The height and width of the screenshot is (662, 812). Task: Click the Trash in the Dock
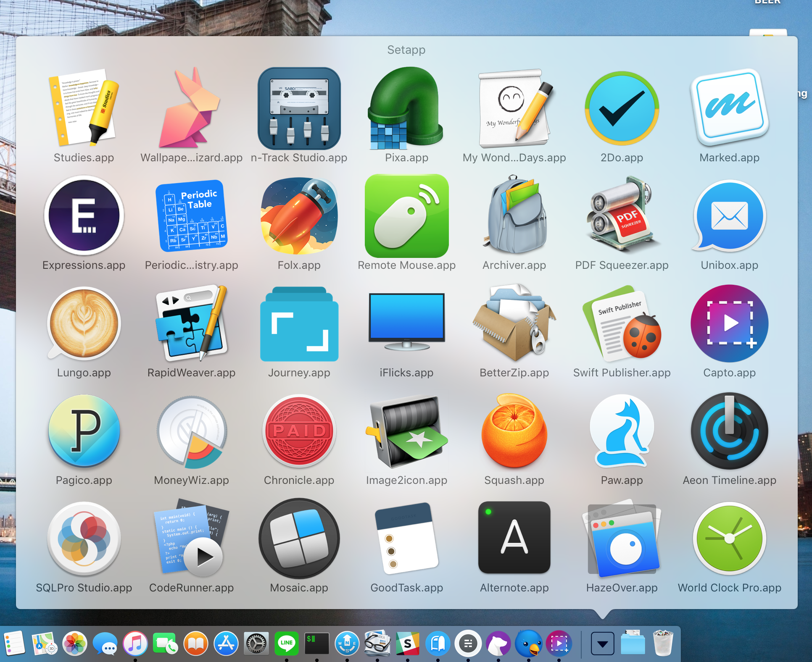[x=663, y=644]
